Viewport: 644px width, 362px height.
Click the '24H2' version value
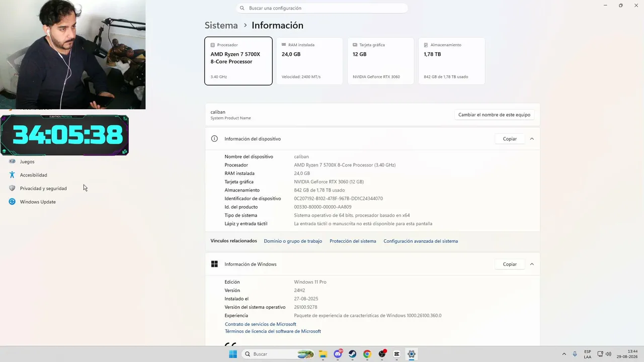299,291
